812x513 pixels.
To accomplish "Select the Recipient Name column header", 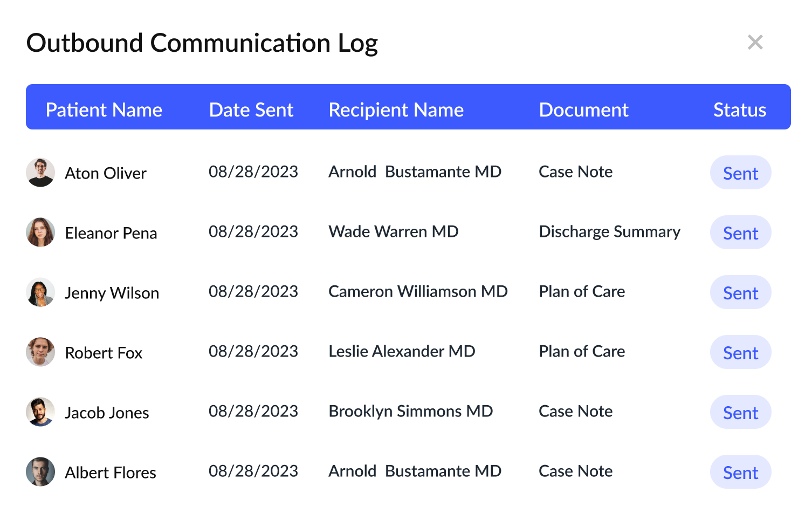I will [396, 110].
